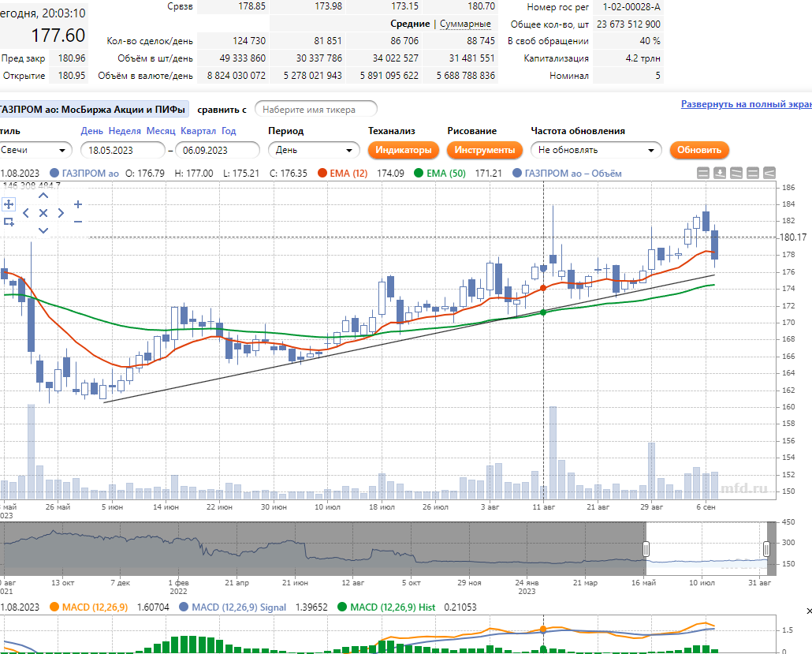The image size is (812, 654).
Task: Open the Период День dropdown
Action: (x=314, y=150)
